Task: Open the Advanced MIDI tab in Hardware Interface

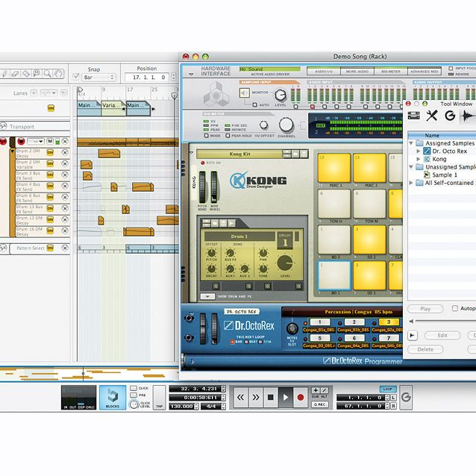Action: [424, 72]
